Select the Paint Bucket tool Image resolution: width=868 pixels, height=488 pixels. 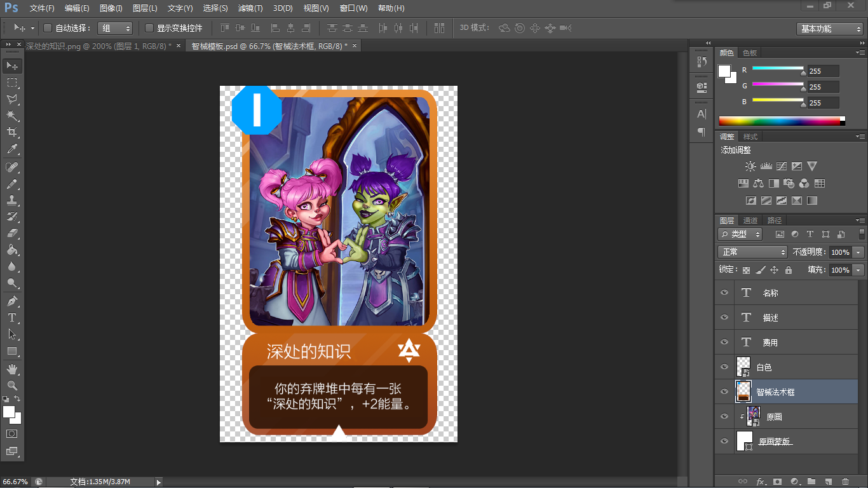[x=12, y=250]
